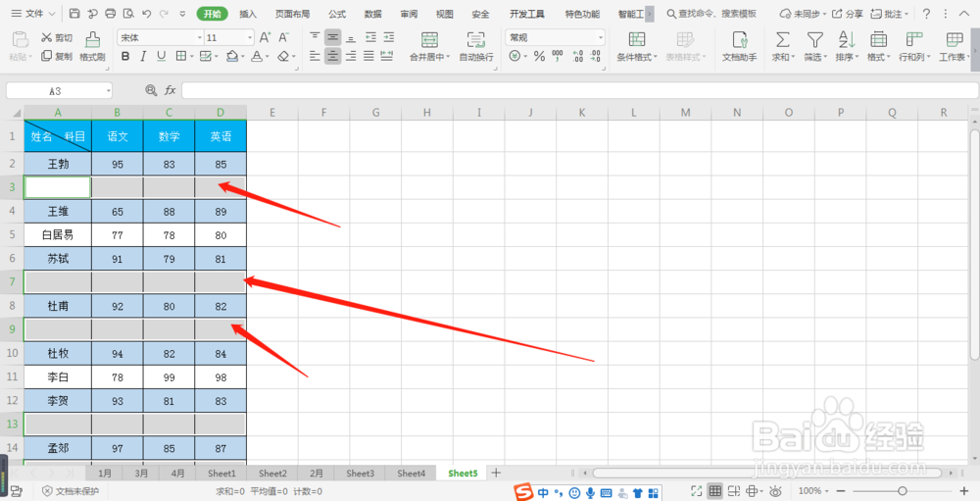
Task: Click the Wrap Text (自动换行) button
Action: pos(476,47)
